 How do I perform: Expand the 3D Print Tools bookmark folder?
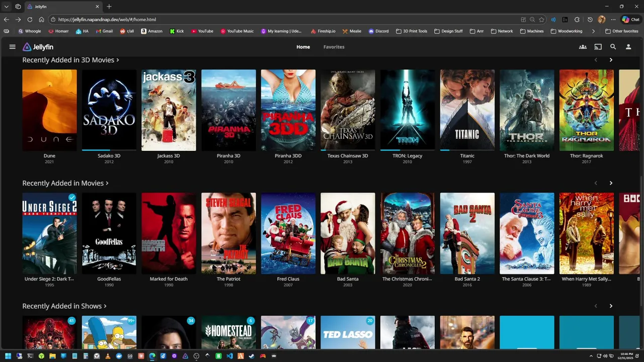tap(412, 31)
